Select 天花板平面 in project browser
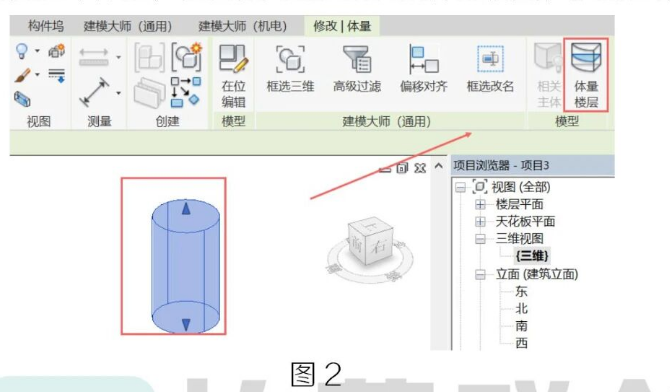 (525, 221)
